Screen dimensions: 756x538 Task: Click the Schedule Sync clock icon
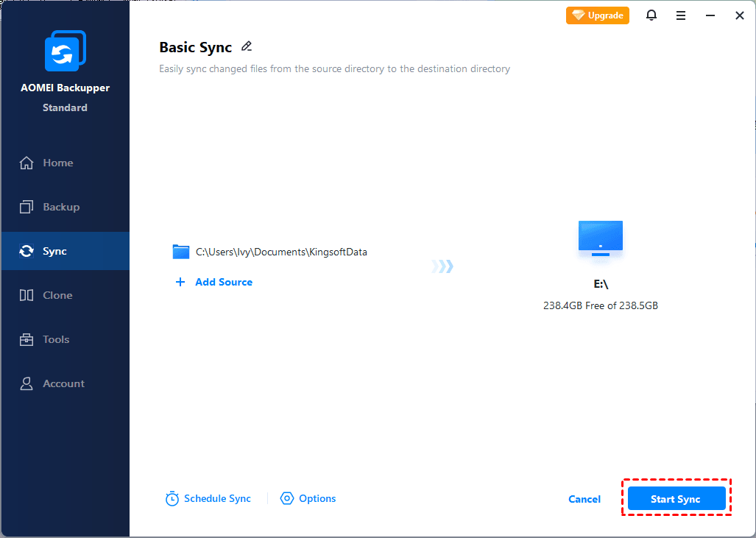point(172,498)
